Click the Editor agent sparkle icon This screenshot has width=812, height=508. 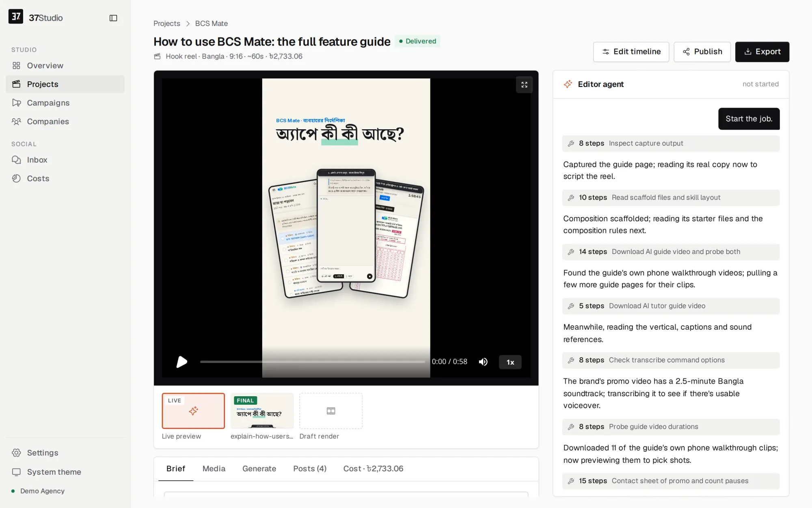[568, 84]
